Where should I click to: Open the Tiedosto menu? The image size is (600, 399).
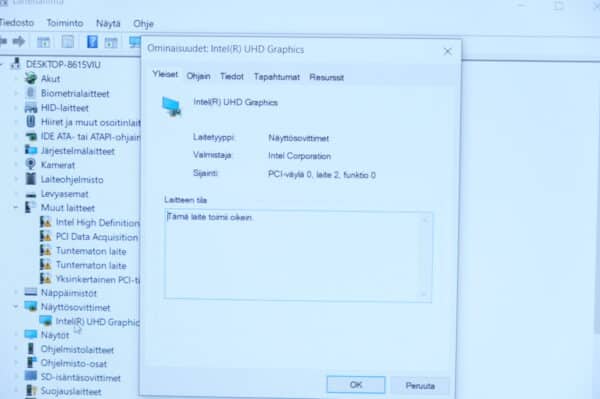(16, 23)
